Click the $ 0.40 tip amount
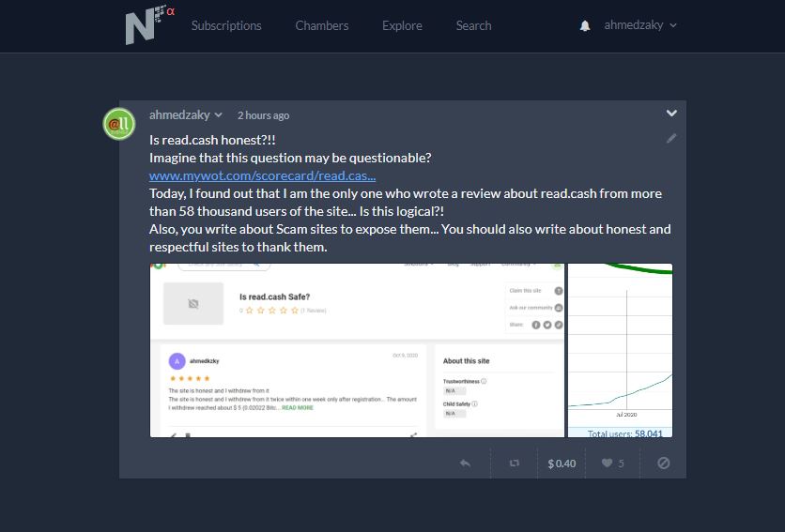785x532 pixels. tap(562, 464)
